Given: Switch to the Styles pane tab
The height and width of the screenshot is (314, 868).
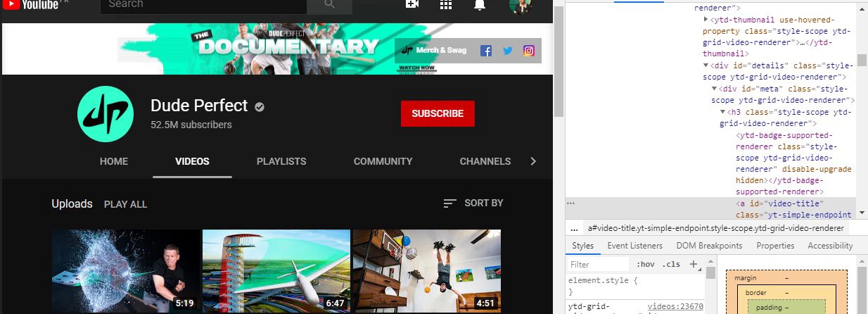Looking at the screenshot, I should tap(582, 246).
